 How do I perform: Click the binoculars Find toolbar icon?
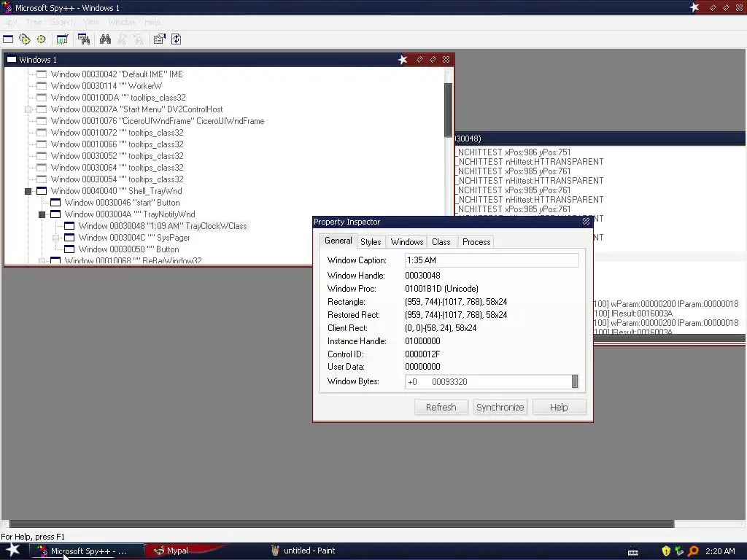coord(105,39)
